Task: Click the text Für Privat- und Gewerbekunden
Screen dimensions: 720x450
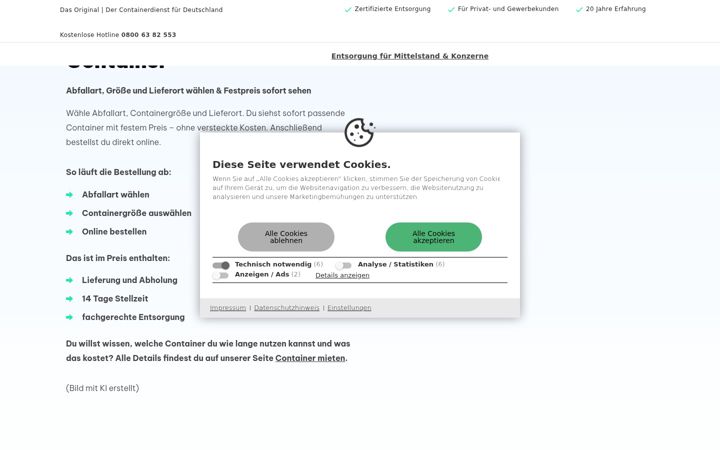Action: pyautogui.click(x=508, y=9)
